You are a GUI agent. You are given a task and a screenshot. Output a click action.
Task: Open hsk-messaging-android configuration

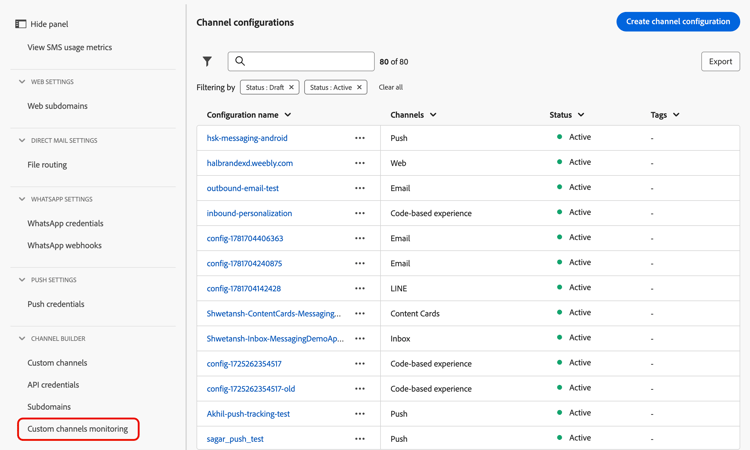[x=247, y=138]
